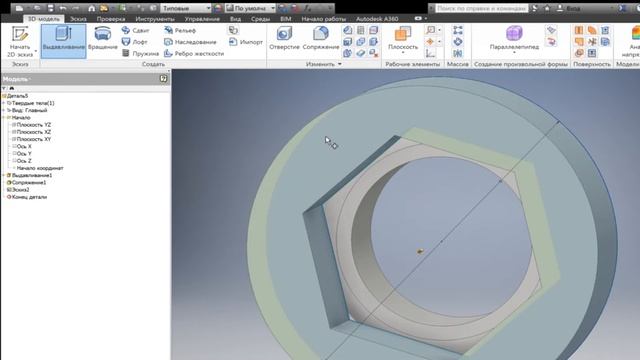Switch to the Управление ribbon tab
640x360 pixels.
202,19
